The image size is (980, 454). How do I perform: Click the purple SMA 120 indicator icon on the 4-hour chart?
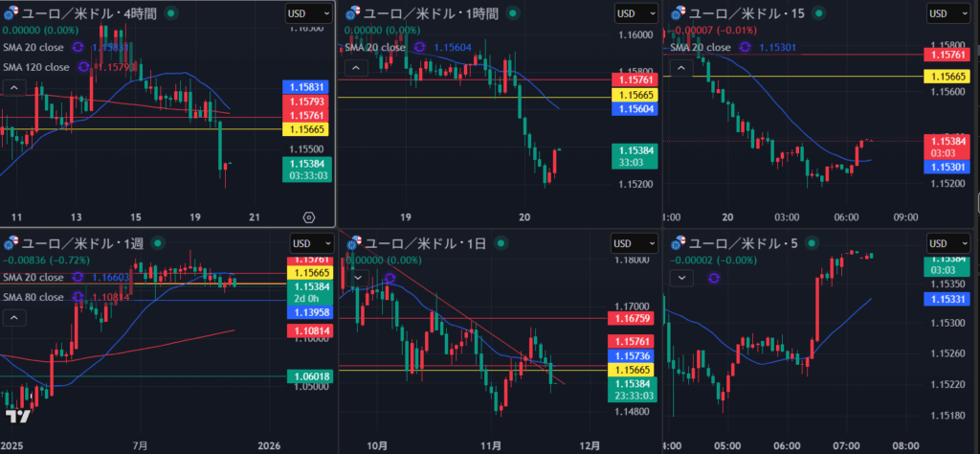tap(83, 67)
